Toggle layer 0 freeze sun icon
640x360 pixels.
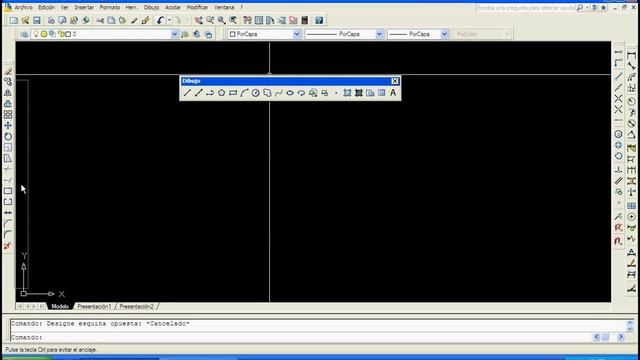click(44, 34)
